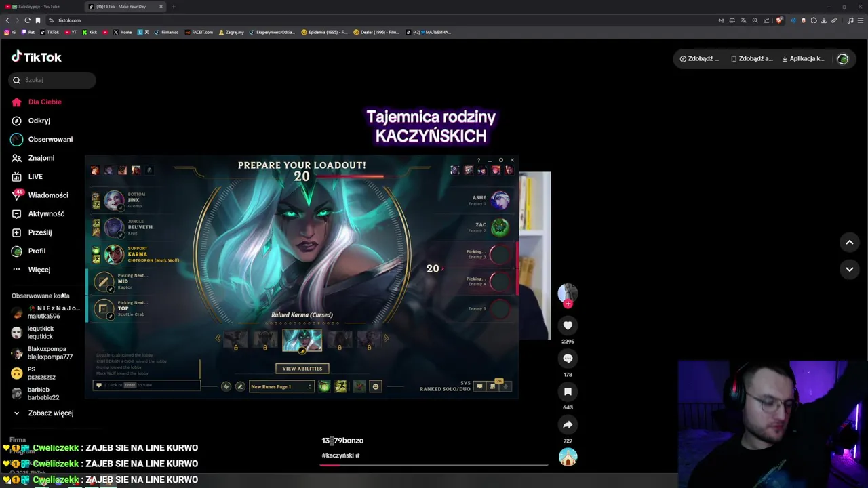Screen dimensions: 868x488
Task: Click Jinx portrait in team list
Action: (114, 200)
